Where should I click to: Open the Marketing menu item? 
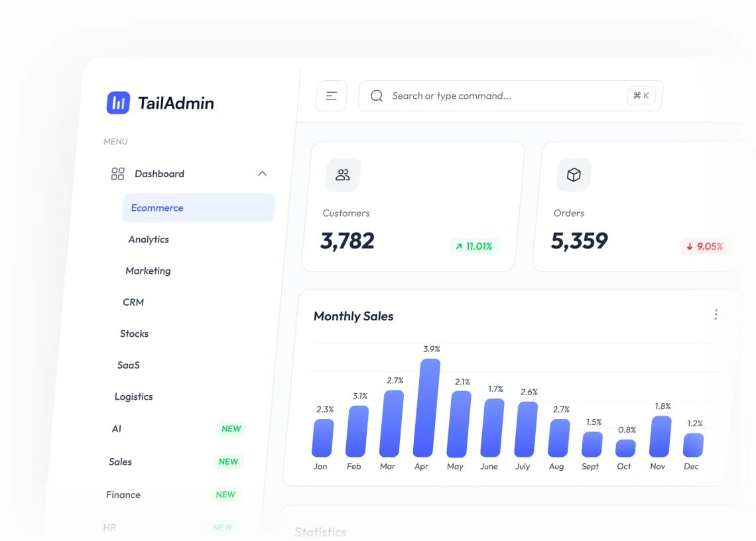(x=148, y=270)
